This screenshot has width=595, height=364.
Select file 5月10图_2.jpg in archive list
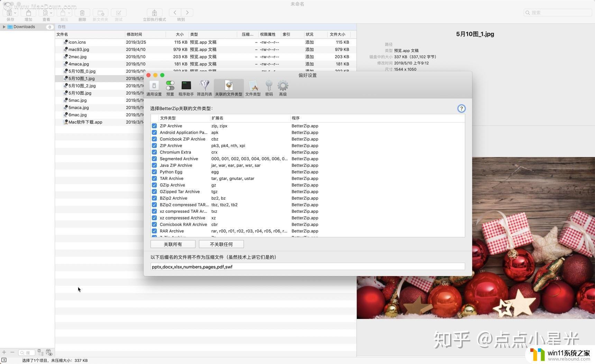pyautogui.click(x=100, y=86)
